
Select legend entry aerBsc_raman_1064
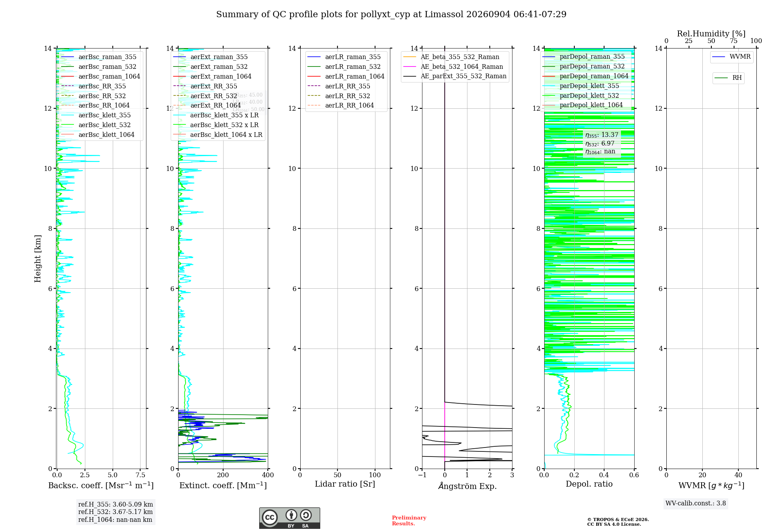point(101,77)
